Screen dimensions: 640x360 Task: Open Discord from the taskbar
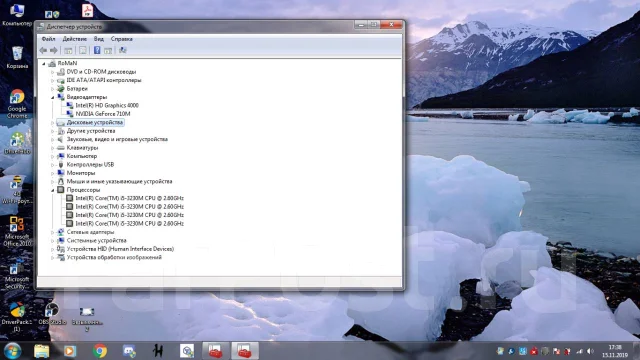point(129,351)
